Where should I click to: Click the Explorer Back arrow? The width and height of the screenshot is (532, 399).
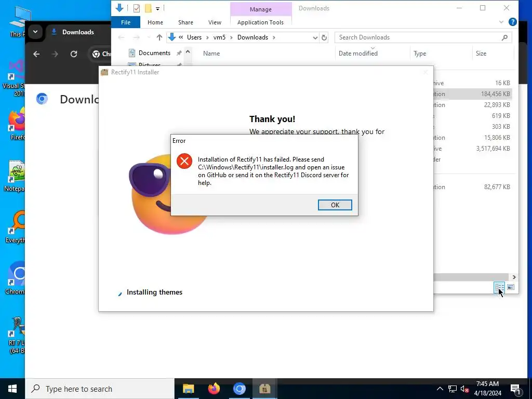click(121, 37)
